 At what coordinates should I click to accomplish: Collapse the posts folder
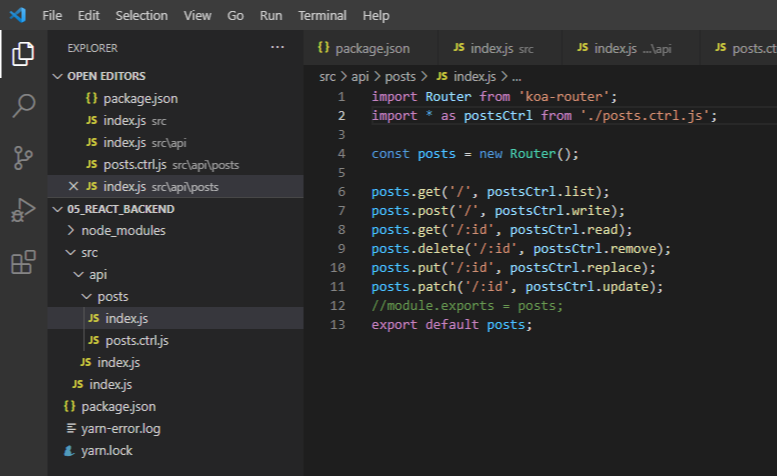[175, 296]
